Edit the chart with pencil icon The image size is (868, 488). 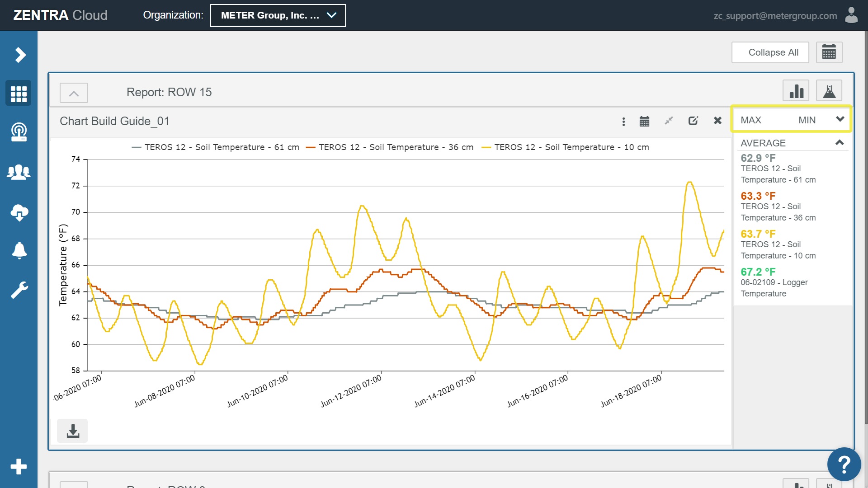click(x=693, y=121)
